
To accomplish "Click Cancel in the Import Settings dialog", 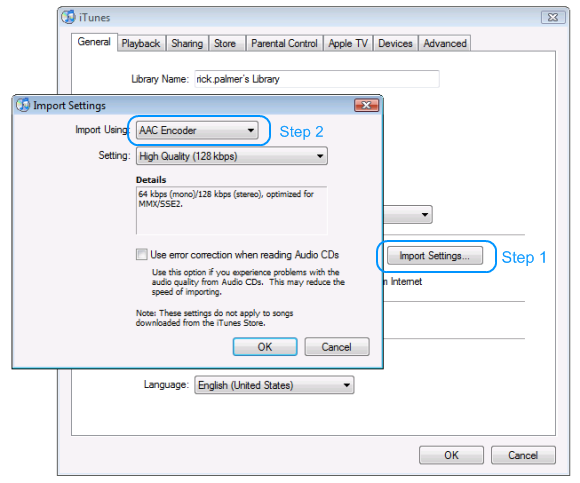I will point(337,347).
